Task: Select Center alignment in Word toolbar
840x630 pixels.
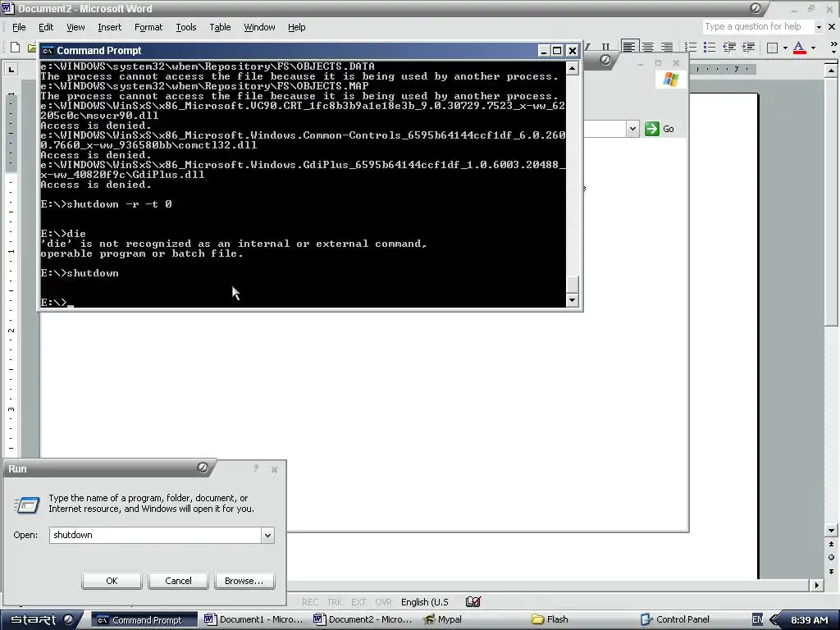Action: pos(648,47)
